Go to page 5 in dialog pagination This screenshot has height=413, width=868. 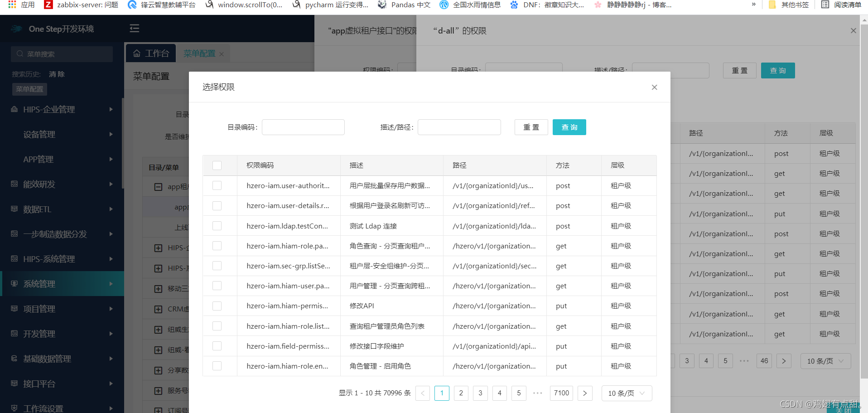519,393
